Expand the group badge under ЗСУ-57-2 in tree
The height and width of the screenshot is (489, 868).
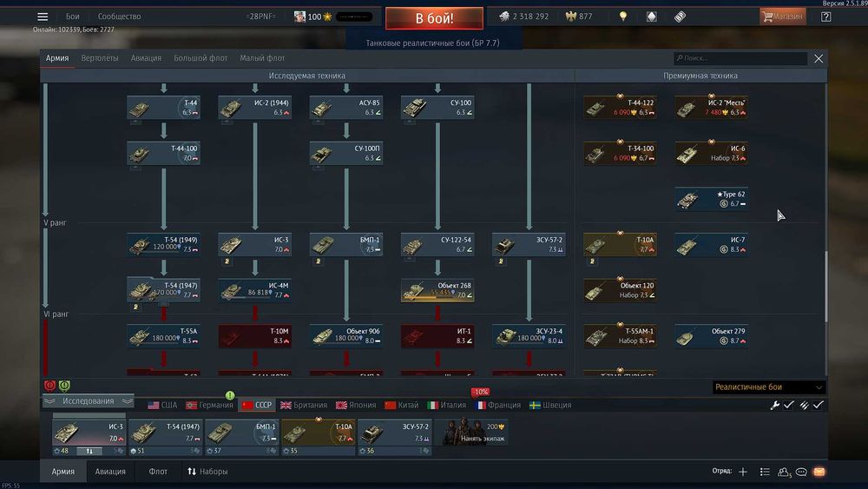pyautogui.click(x=501, y=261)
